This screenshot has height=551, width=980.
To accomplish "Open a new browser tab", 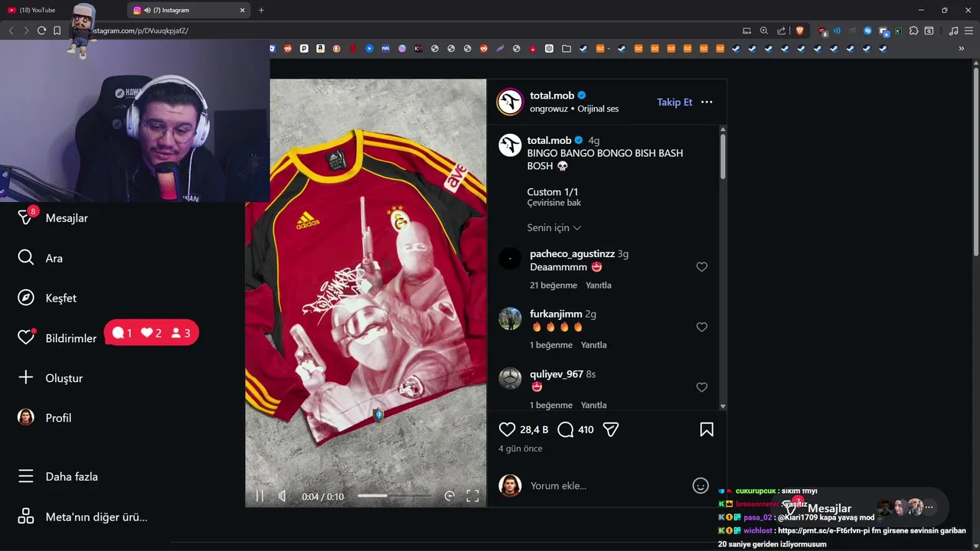I will coord(261,10).
